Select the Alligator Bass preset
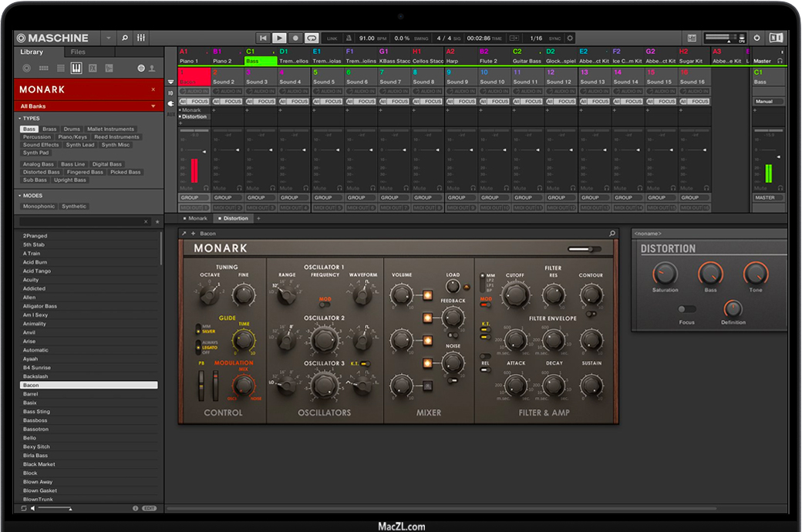The width and height of the screenshot is (802, 532). 40,306
